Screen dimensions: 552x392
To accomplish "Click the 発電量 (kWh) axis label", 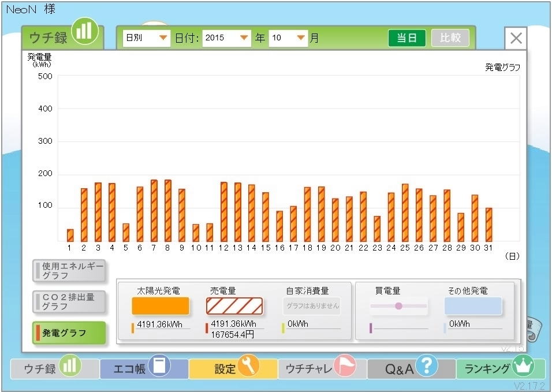I will [39, 60].
